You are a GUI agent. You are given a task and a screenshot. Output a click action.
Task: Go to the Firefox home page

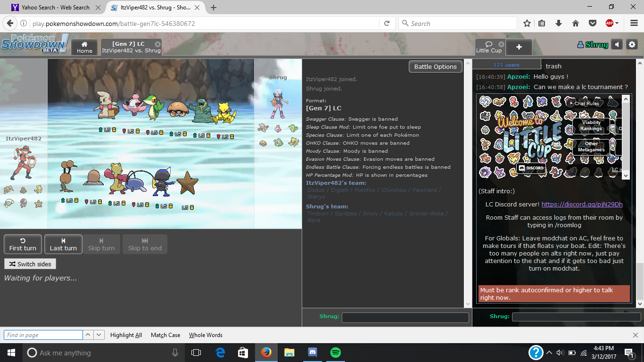pyautogui.click(x=575, y=24)
